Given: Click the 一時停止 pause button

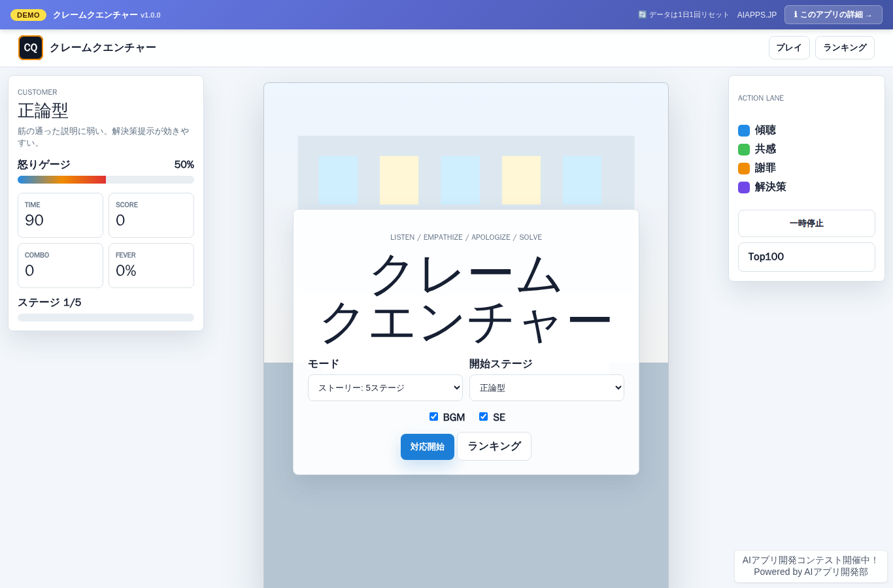Looking at the screenshot, I should [x=807, y=223].
